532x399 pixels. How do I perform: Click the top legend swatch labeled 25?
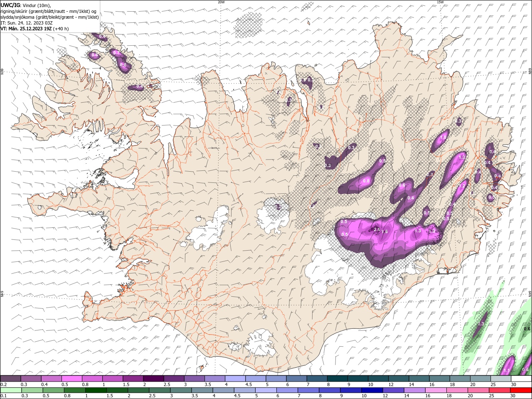click(x=500, y=379)
